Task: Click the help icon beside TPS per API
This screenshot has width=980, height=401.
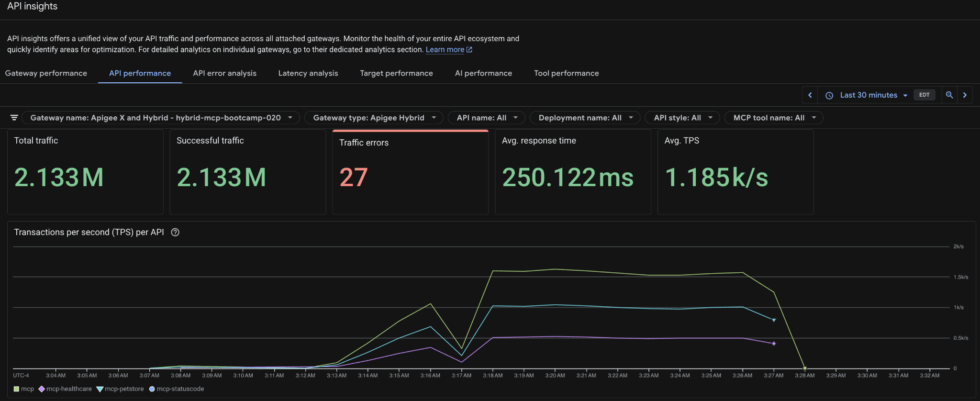Action: coord(175,233)
